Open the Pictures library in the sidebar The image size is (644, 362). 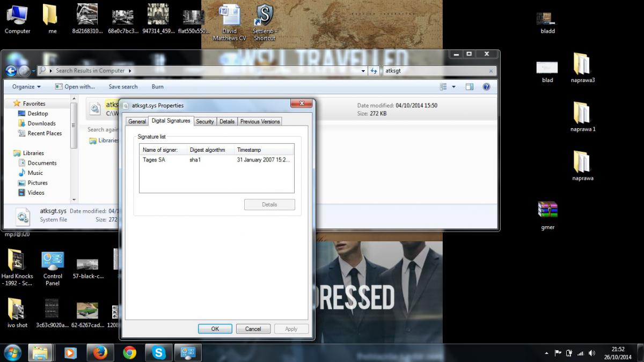(38, 183)
